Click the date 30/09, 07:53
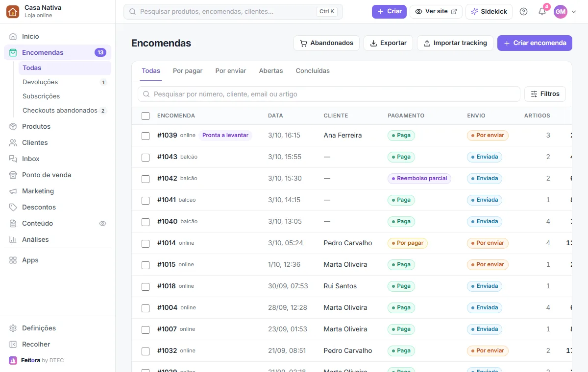The image size is (588, 372). [288, 286]
